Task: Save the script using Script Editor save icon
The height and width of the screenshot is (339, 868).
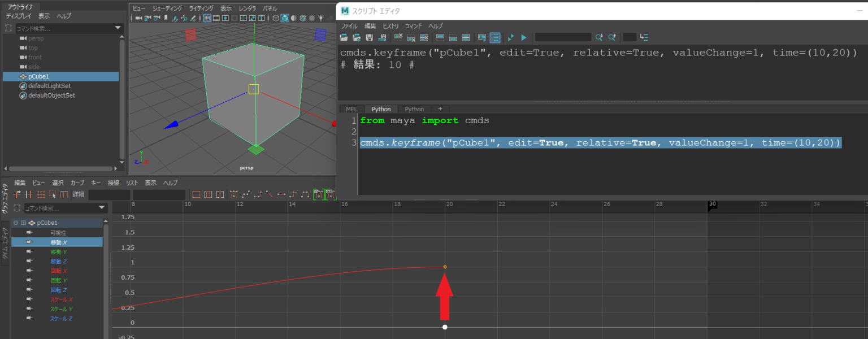Action: click(368, 37)
